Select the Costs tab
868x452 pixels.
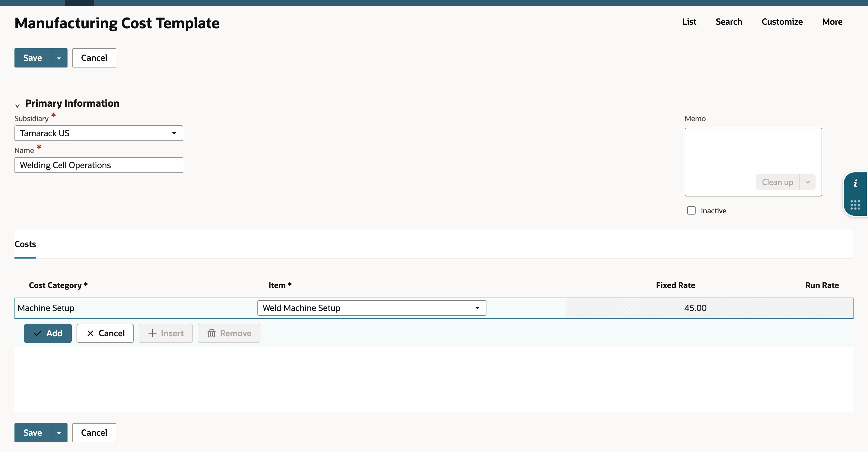click(x=25, y=244)
